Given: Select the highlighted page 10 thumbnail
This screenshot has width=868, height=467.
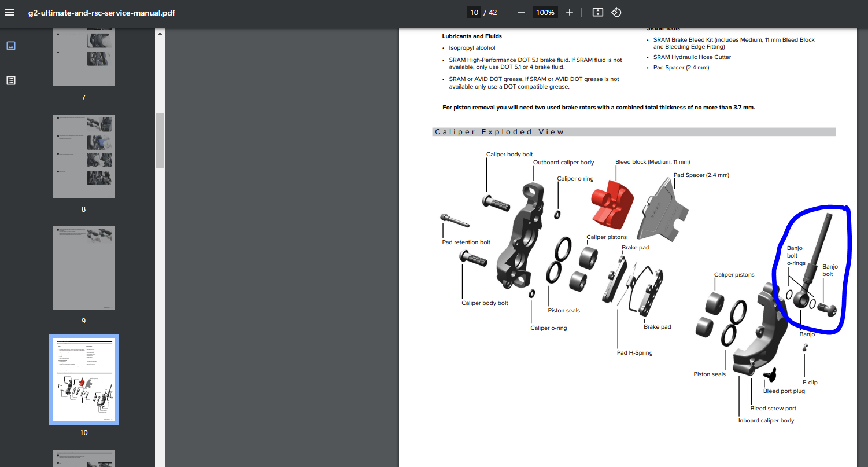Looking at the screenshot, I should (x=84, y=380).
